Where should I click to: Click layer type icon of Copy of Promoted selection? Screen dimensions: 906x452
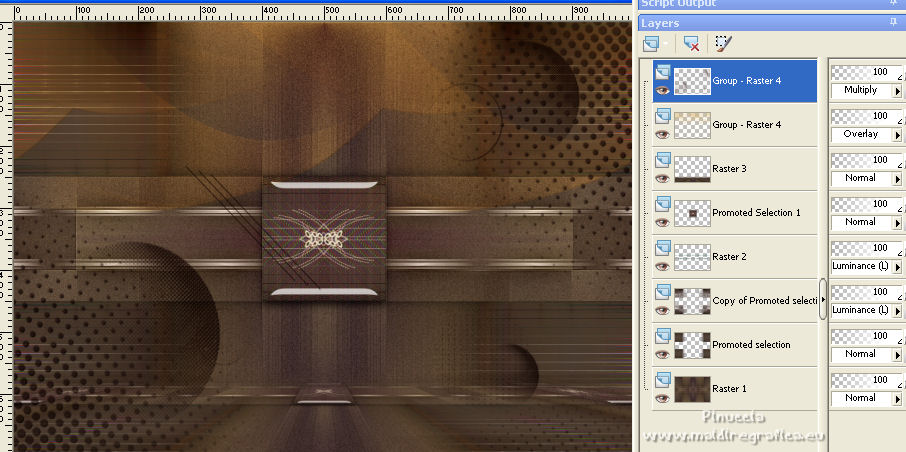[663, 292]
